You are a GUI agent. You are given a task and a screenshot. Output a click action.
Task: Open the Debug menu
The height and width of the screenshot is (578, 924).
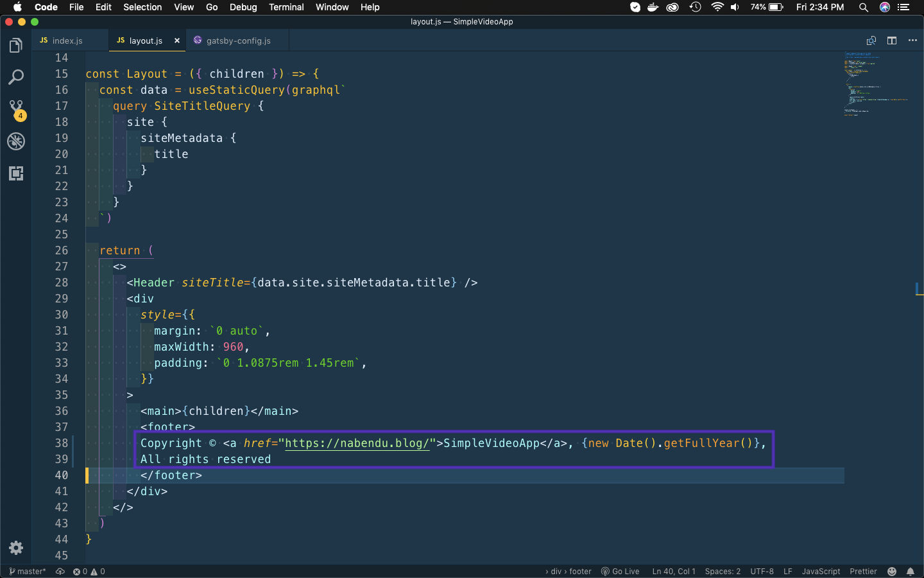point(243,7)
